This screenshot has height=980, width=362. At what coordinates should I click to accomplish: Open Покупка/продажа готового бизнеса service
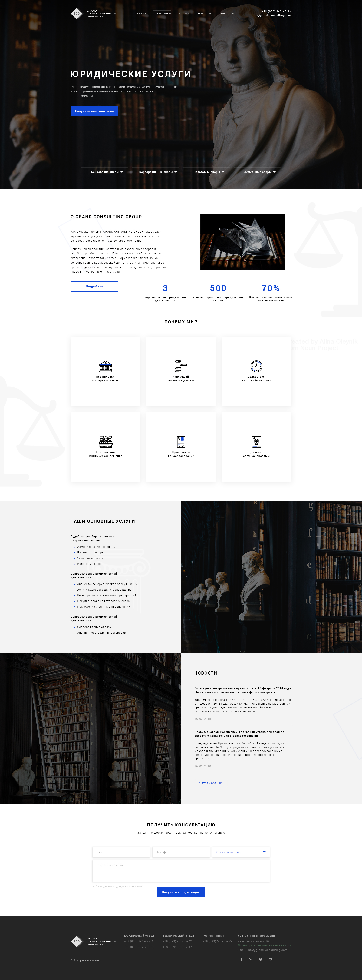[104, 601]
